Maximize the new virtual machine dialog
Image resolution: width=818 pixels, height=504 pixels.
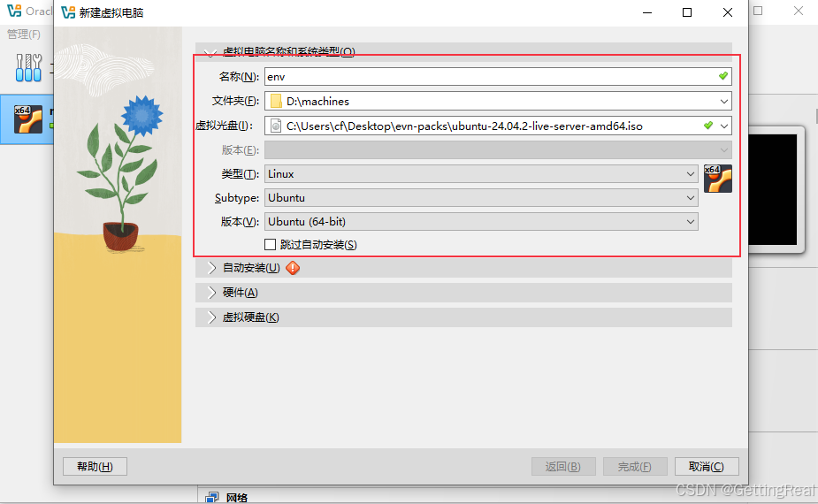687,12
